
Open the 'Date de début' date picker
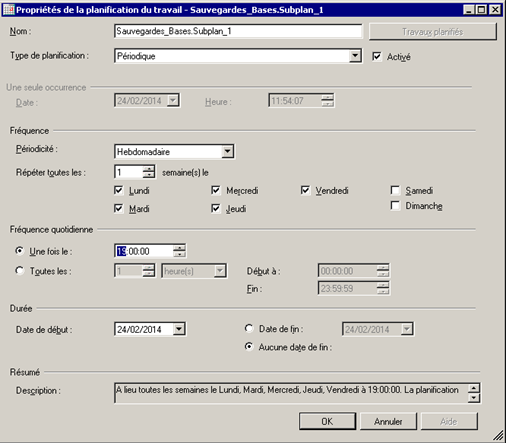(179, 329)
